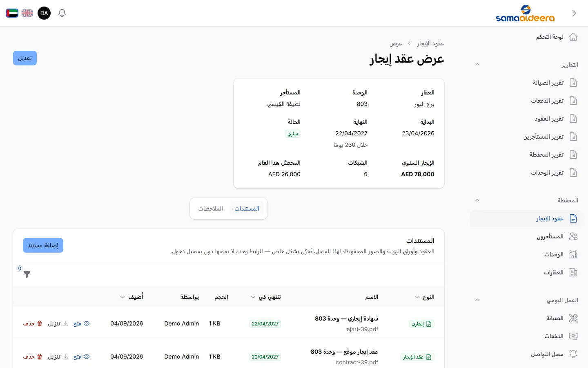Click the file name contract-39.pdf
The image size is (588, 368).
357,362
